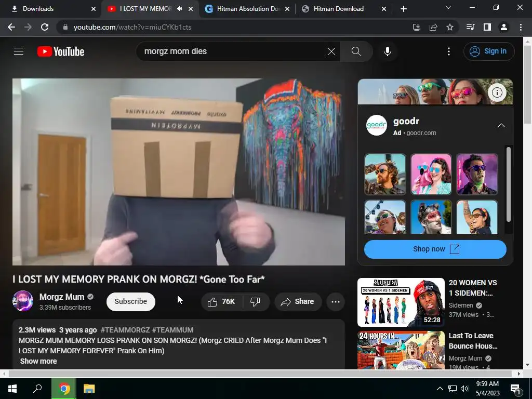The width and height of the screenshot is (532, 399).
Task: Click the address bar URL
Action: 132,27
